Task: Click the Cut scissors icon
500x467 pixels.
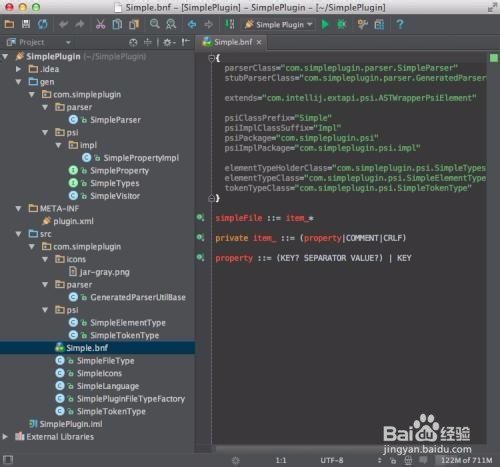Action: click(x=100, y=24)
